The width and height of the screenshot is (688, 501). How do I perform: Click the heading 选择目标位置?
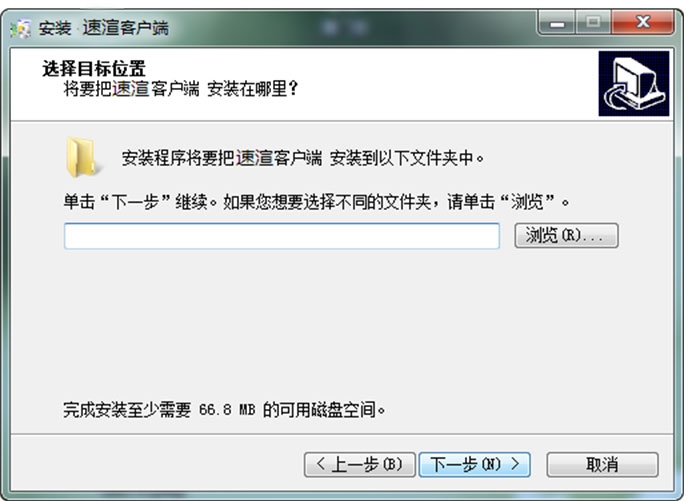click(93, 68)
